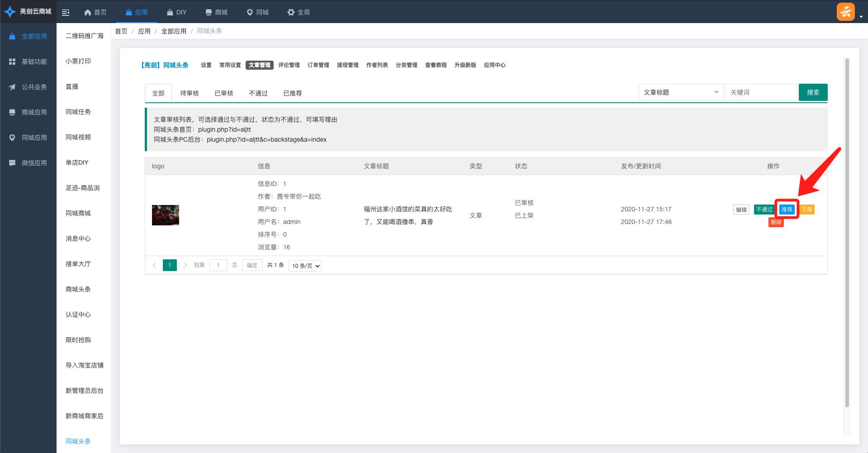Image resolution: width=868 pixels, height=453 pixels.
Task: Expand the account menu arrow beside avatar
Action: coord(861,17)
